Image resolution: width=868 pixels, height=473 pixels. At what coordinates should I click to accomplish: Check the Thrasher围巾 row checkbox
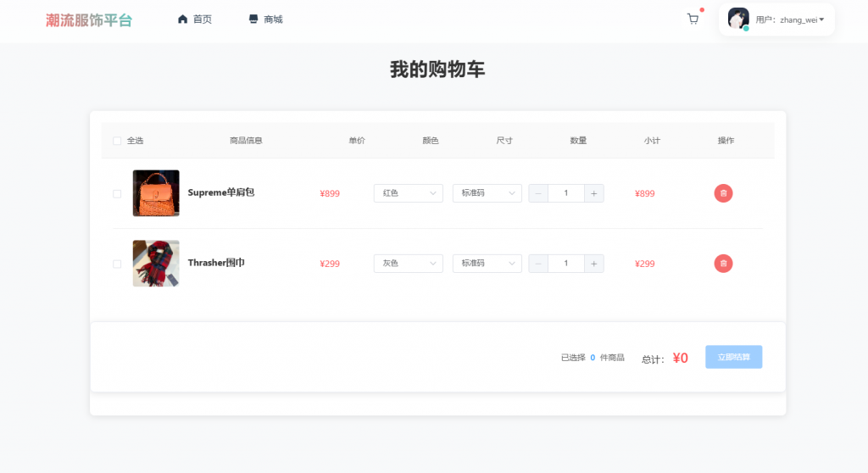coord(117,264)
